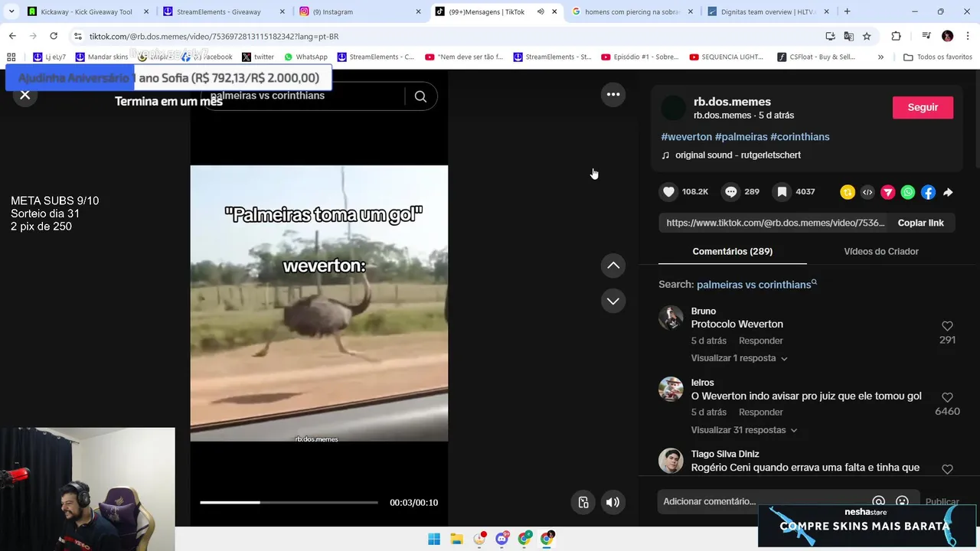Click the @ mention icon in comment box
The height and width of the screenshot is (551, 980).
pyautogui.click(x=879, y=501)
